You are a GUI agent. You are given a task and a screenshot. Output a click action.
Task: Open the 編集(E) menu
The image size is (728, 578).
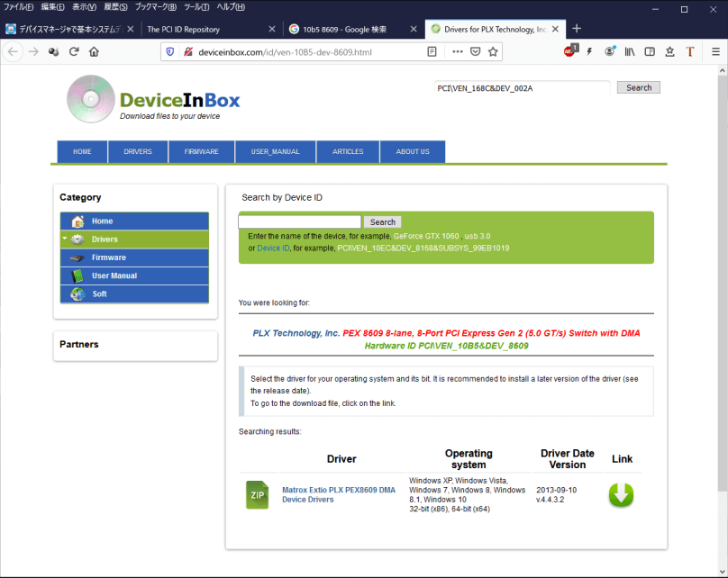[x=52, y=7]
